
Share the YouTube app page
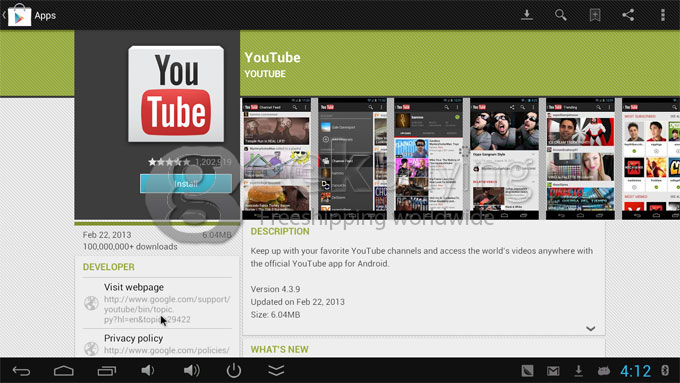[x=628, y=15]
